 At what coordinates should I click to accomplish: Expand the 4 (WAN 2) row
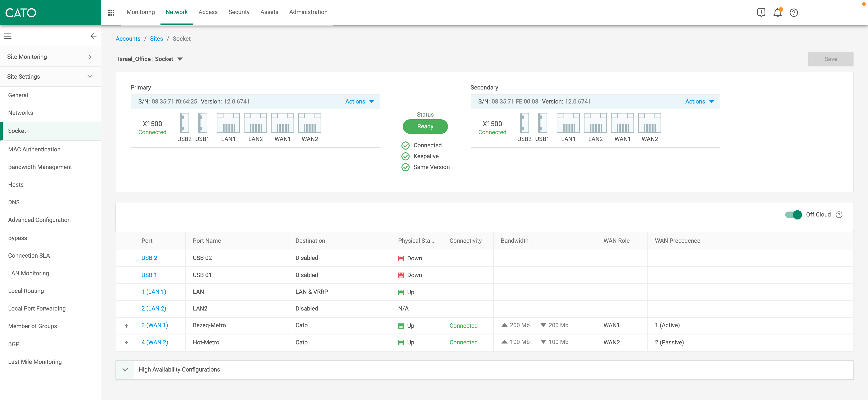(126, 342)
